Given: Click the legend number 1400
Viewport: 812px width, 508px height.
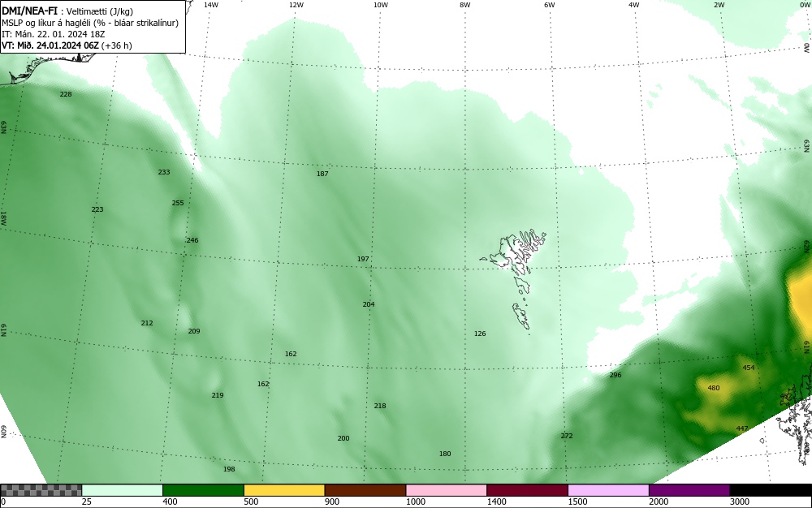Looking at the screenshot, I should 497,502.
